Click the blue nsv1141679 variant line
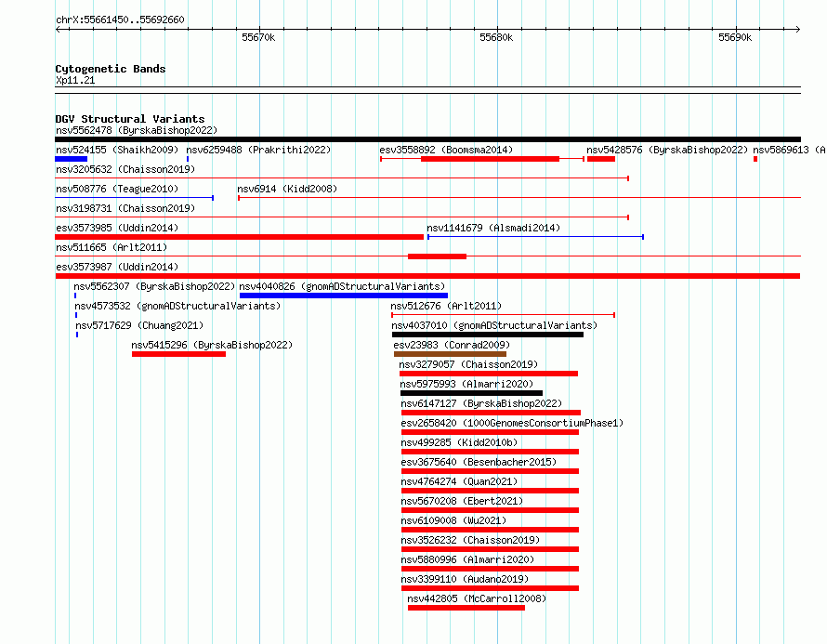827x644 pixels. tap(535, 237)
